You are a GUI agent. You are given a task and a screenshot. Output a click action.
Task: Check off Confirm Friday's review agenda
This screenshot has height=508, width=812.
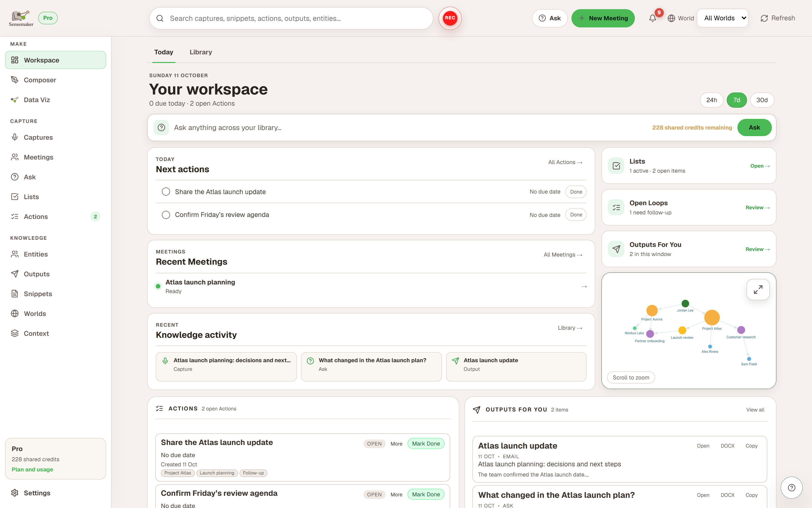click(x=166, y=215)
